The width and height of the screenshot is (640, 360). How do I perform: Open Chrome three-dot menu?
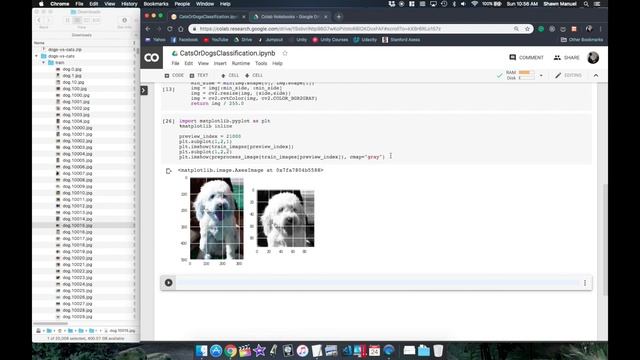[x=601, y=29]
